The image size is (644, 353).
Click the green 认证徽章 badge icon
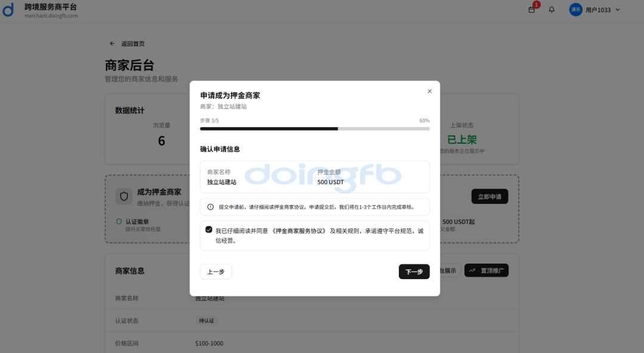(x=119, y=222)
